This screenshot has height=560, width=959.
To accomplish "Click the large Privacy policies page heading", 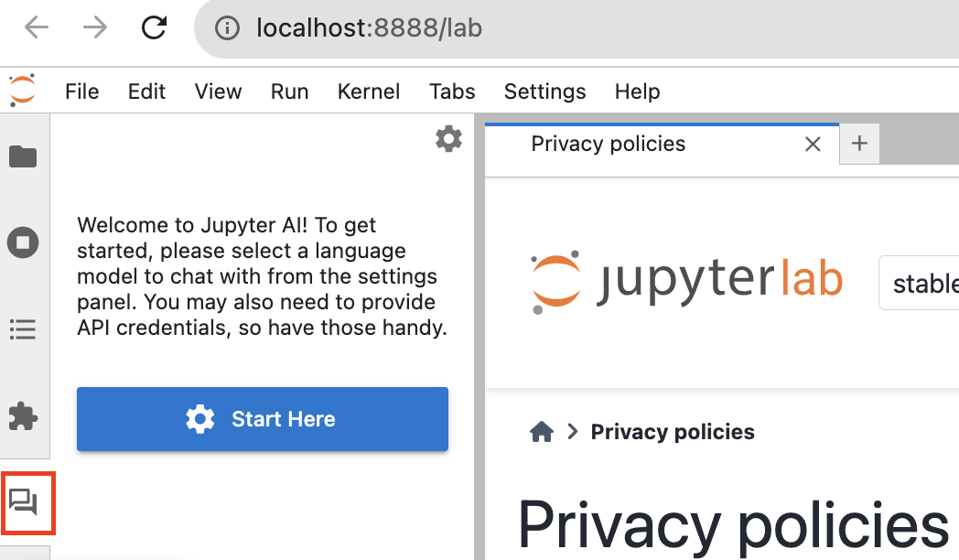I will (x=733, y=526).
